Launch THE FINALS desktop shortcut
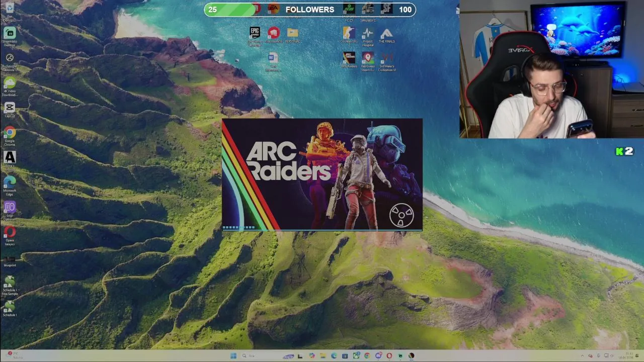 click(386, 36)
